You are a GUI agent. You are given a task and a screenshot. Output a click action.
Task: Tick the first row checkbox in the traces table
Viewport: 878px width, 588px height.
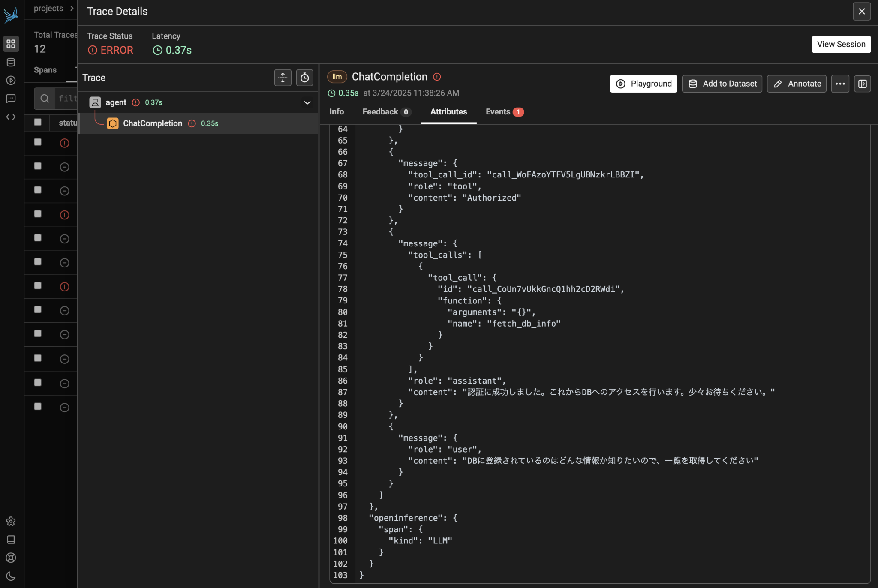click(x=37, y=143)
